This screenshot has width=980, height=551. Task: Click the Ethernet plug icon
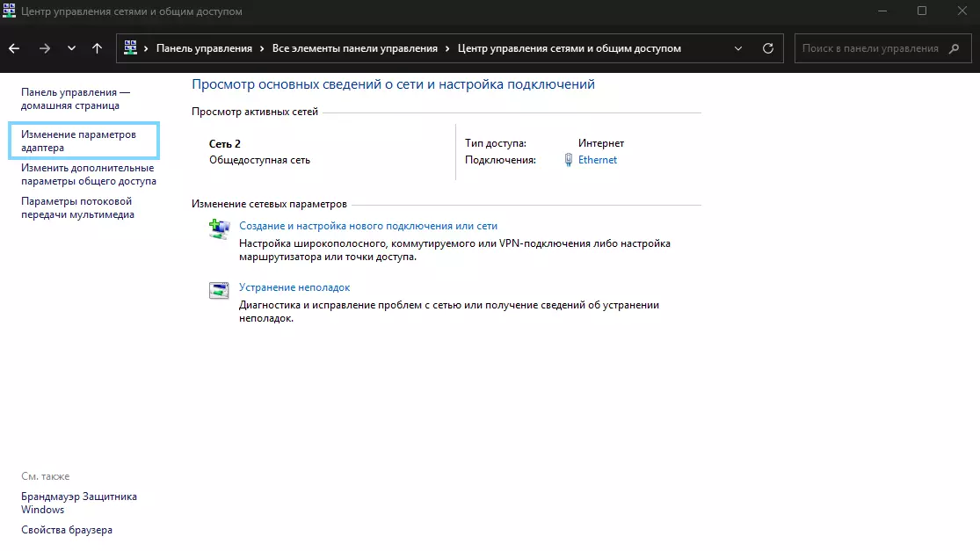pyautogui.click(x=569, y=160)
